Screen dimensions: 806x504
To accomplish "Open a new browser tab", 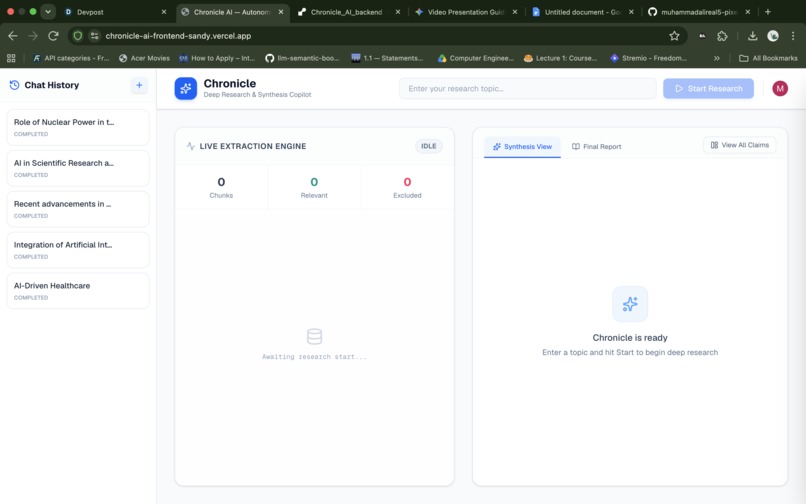I will [767, 12].
